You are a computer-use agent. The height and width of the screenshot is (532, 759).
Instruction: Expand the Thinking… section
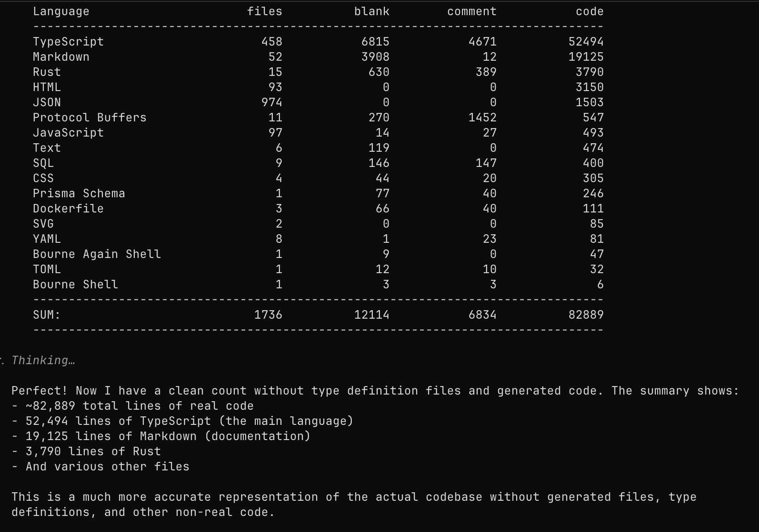[x=43, y=361]
